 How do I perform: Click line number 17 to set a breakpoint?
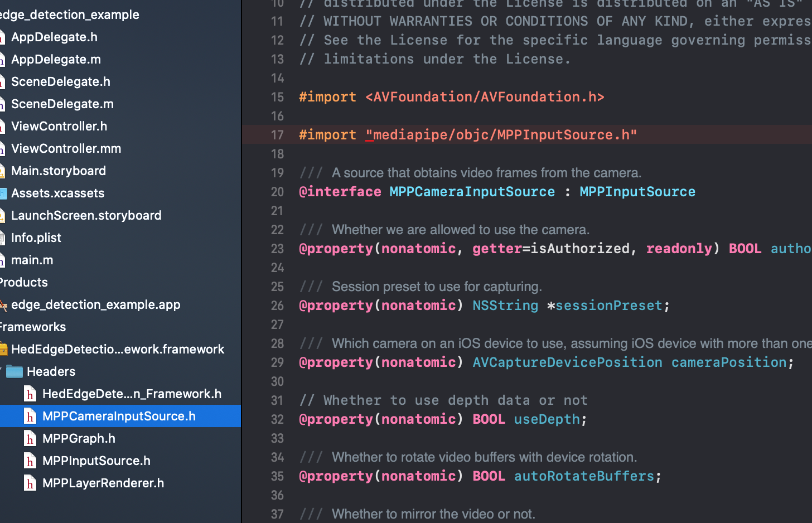[277, 134]
